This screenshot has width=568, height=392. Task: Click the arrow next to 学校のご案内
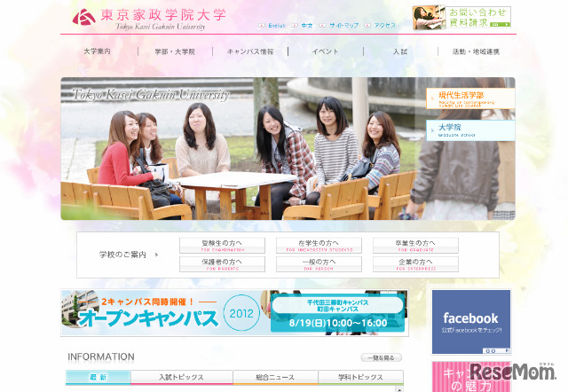[156, 255]
